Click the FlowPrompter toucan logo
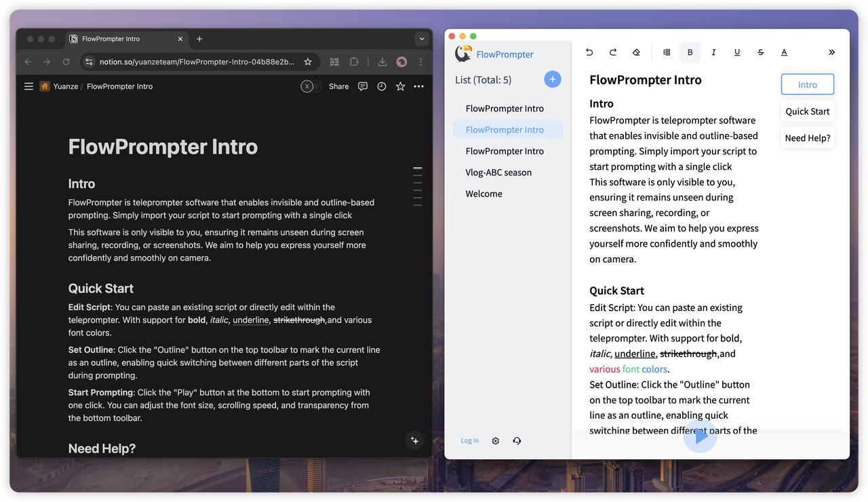This screenshot has height=502, width=868. [x=463, y=54]
